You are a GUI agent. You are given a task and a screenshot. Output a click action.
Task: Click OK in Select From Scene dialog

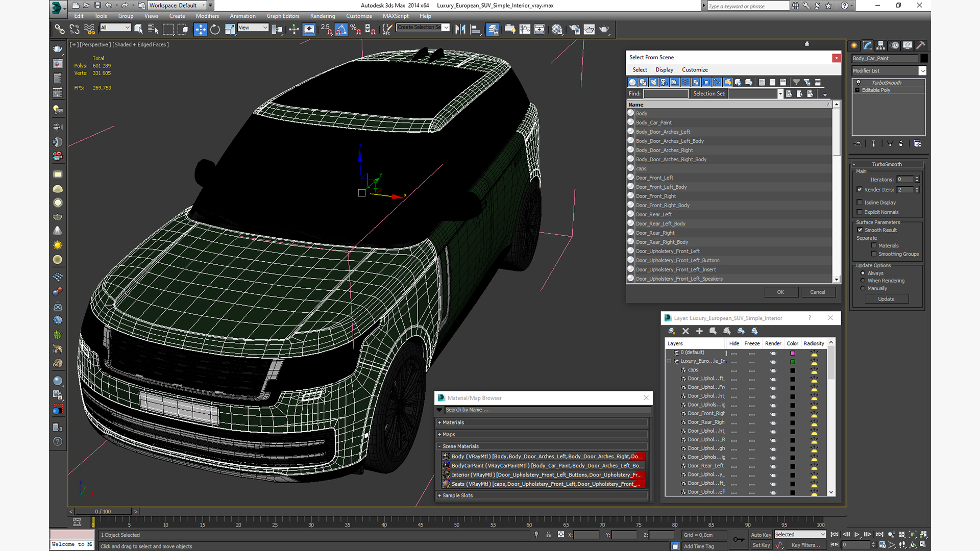point(780,292)
